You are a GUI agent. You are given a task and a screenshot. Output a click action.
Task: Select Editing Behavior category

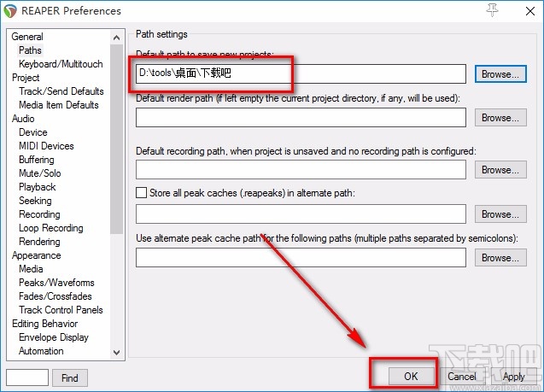click(44, 324)
